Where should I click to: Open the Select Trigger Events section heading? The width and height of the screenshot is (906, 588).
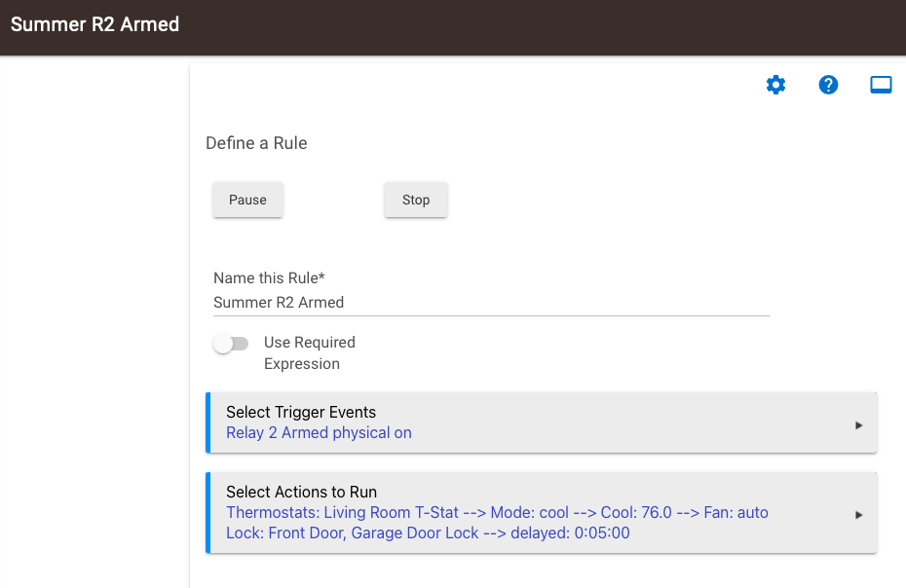301,412
